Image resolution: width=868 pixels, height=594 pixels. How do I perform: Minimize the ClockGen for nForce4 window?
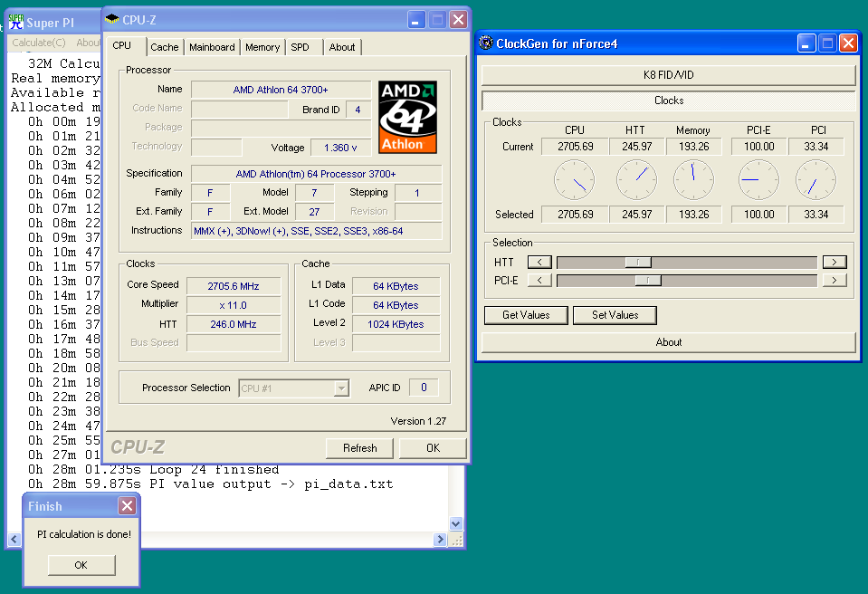(806, 43)
